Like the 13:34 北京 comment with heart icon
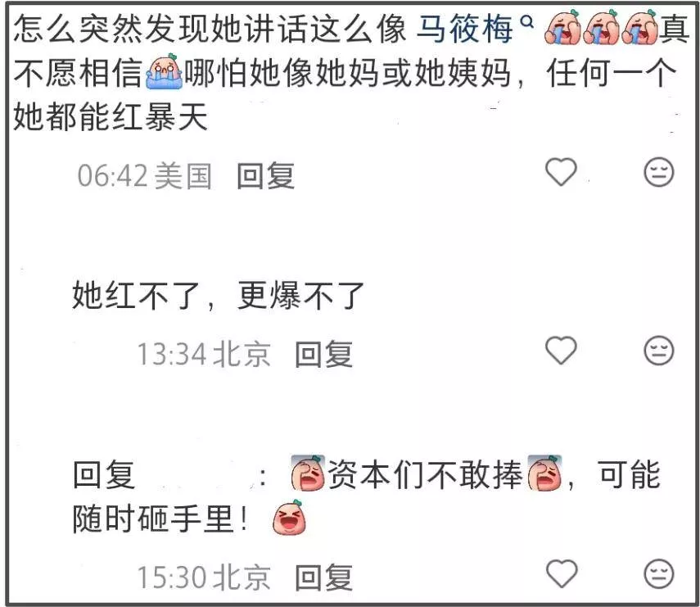This screenshot has width=700, height=607. [x=561, y=350]
